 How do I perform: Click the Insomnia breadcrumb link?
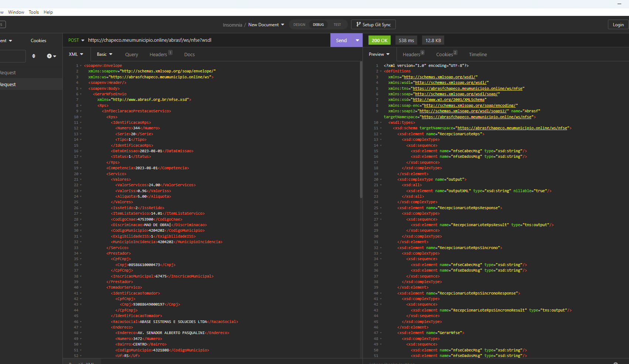232,25
